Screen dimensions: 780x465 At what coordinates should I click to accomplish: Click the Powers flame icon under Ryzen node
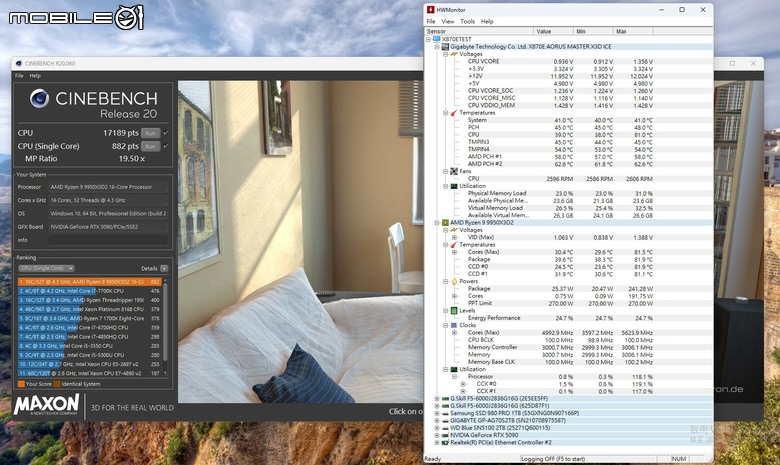point(454,281)
